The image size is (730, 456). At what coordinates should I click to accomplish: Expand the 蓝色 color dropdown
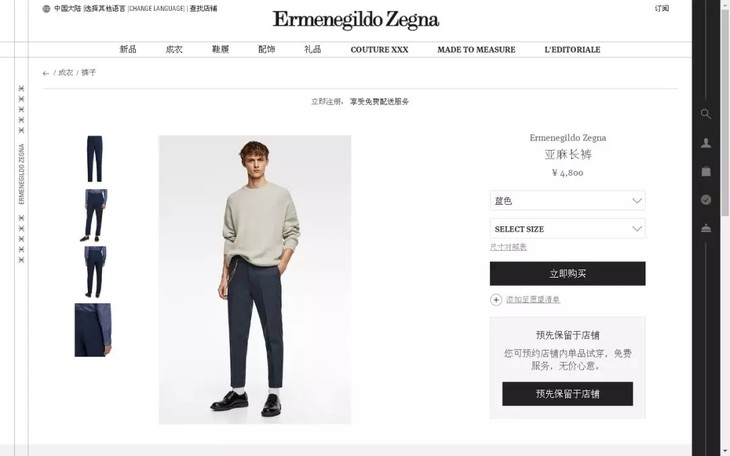(568, 201)
